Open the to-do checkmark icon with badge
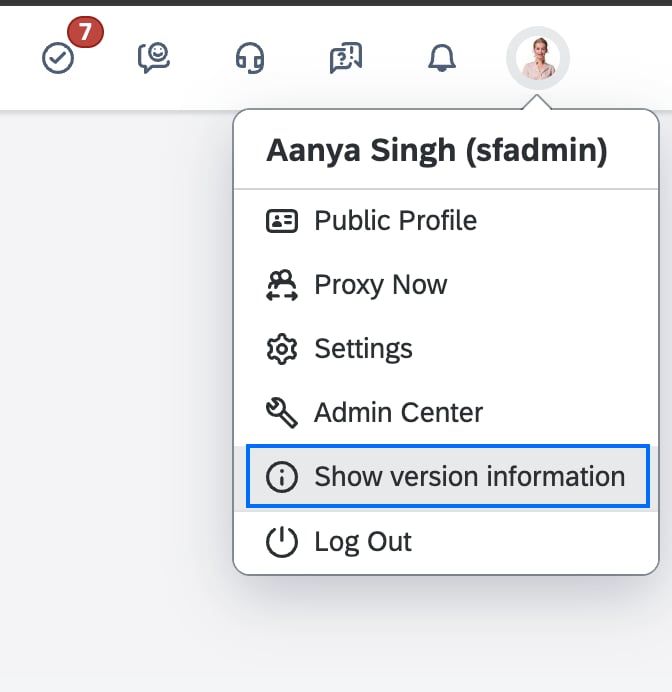 [x=58, y=58]
